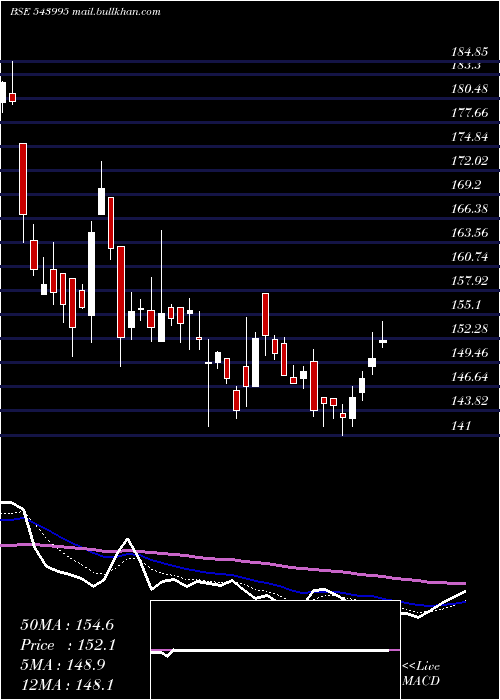Image resolution: width=500 pixels, height=700 pixels.
Task: Click the 172.02 price level label
Action: pyautogui.click(x=469, y=161)
